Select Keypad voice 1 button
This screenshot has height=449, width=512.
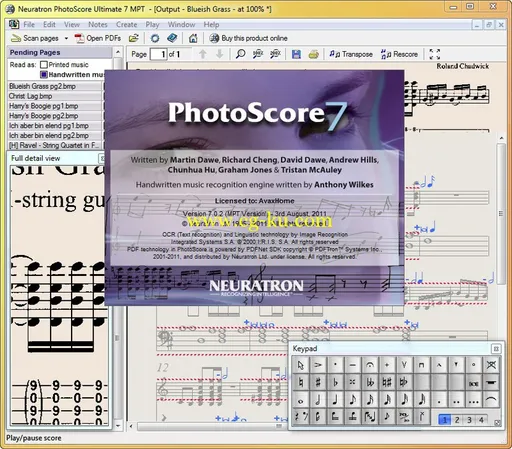(x=445, y=419)
